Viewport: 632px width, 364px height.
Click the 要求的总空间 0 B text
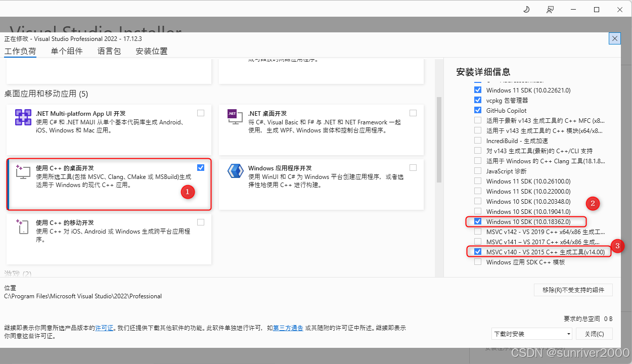tap(588, 318)
